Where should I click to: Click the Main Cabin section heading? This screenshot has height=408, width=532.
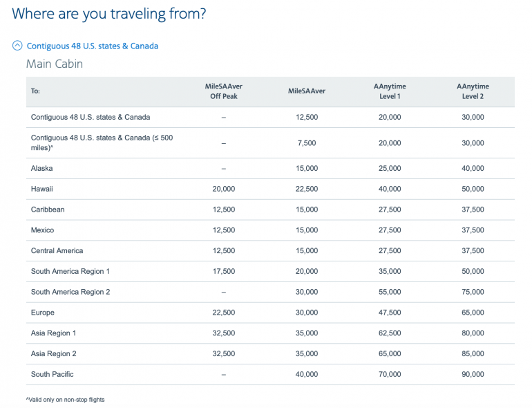click(x=55, y=64)
